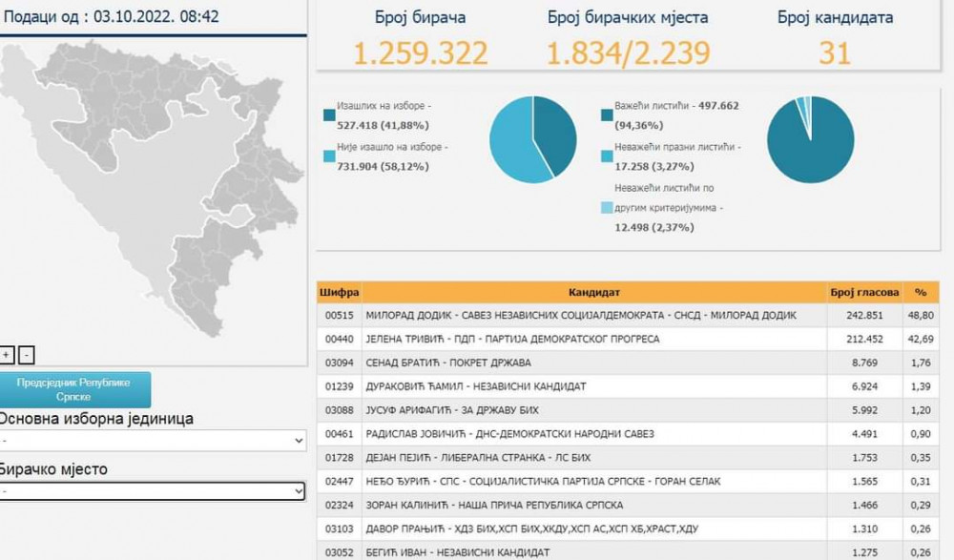Zoom out the map with minus button
The image size is (954, 560).
[x=26, y=355]
